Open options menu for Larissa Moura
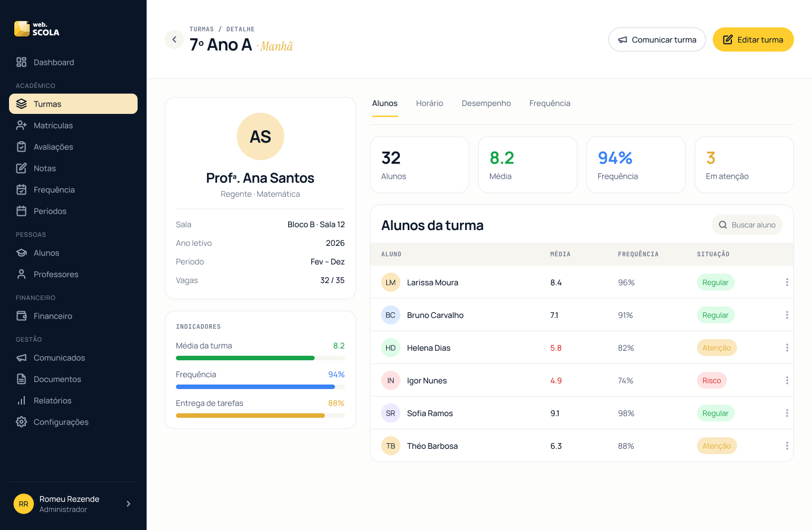Screen dimensions: 812x530 click(x=787, y=282)
